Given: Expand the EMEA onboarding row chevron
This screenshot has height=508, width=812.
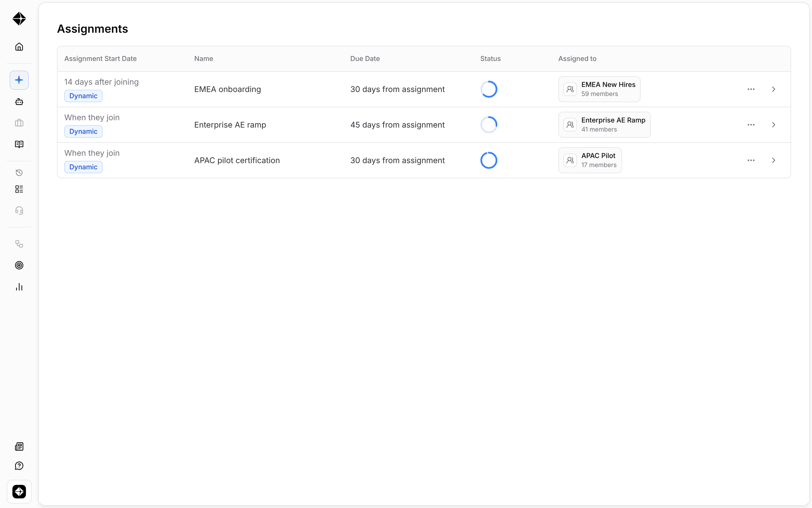Looking at the screenshot, I should (x=773, y=89).
